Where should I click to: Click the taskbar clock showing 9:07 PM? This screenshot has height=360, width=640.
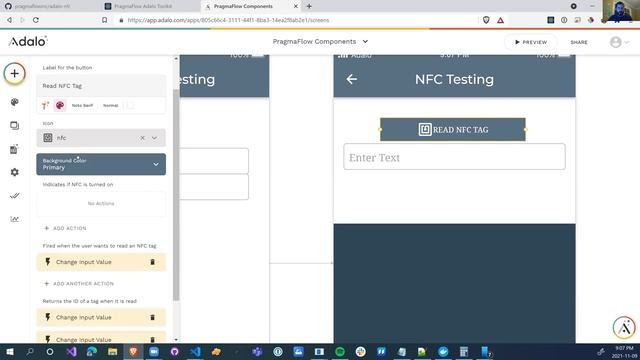(624, 352)
